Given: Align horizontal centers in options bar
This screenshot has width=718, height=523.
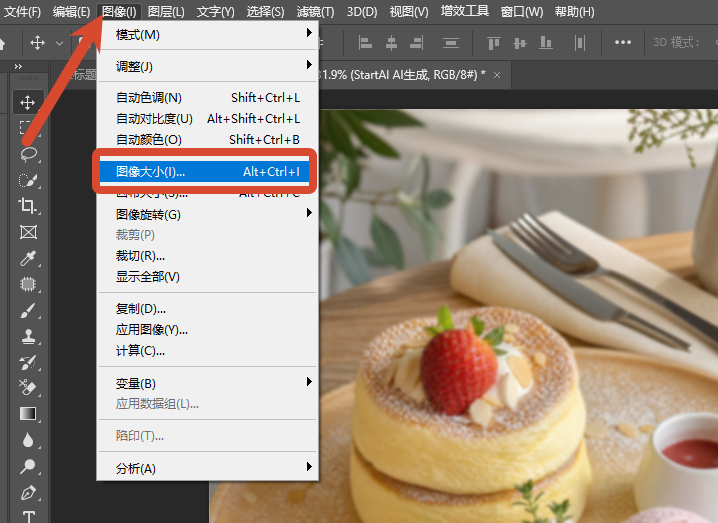Looking at the screenshot, I should (391, 43).
